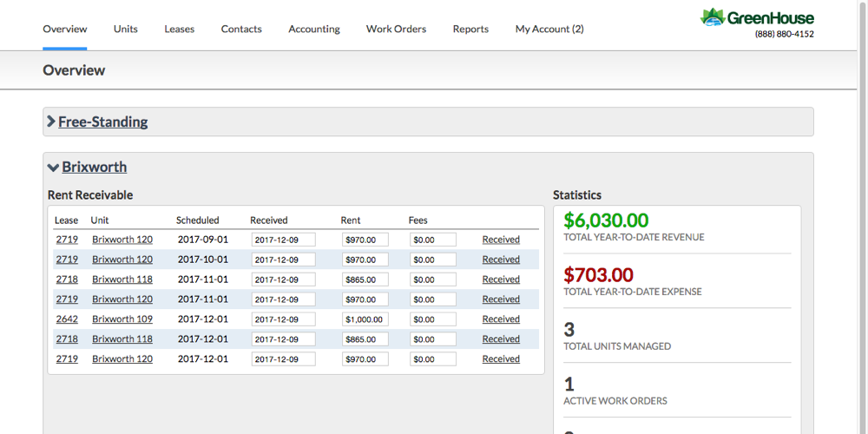The width and height of the screenshot is (868, 434).
Task: Open Work Orders from navigation
Action: pos(396,29)
